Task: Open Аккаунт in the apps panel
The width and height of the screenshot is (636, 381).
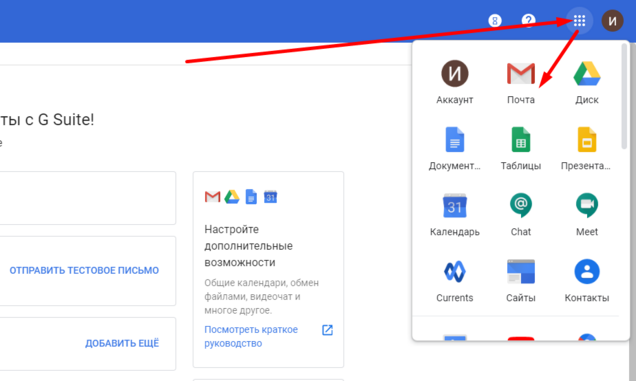Action: point(455,83)
